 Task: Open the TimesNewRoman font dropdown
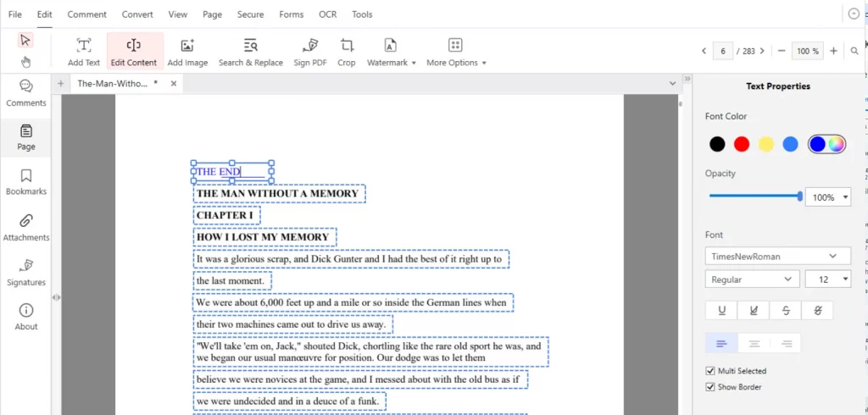click(778, 256)
